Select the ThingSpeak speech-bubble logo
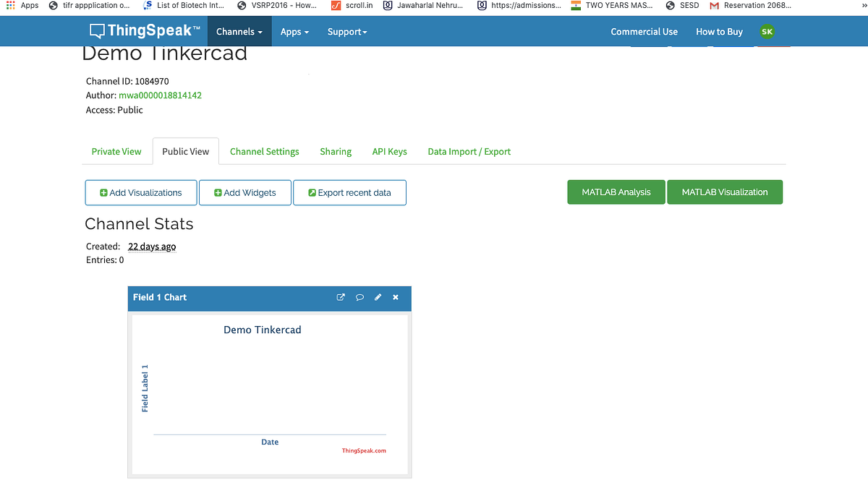The height and width of the screenshot is (493, 868). [97, 31]
